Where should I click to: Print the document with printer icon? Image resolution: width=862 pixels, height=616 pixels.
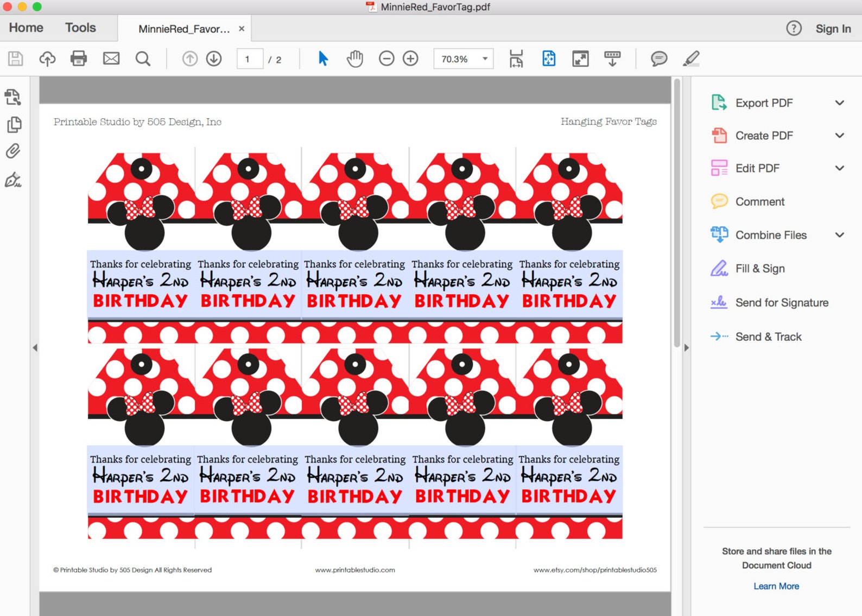click(79, 59)
